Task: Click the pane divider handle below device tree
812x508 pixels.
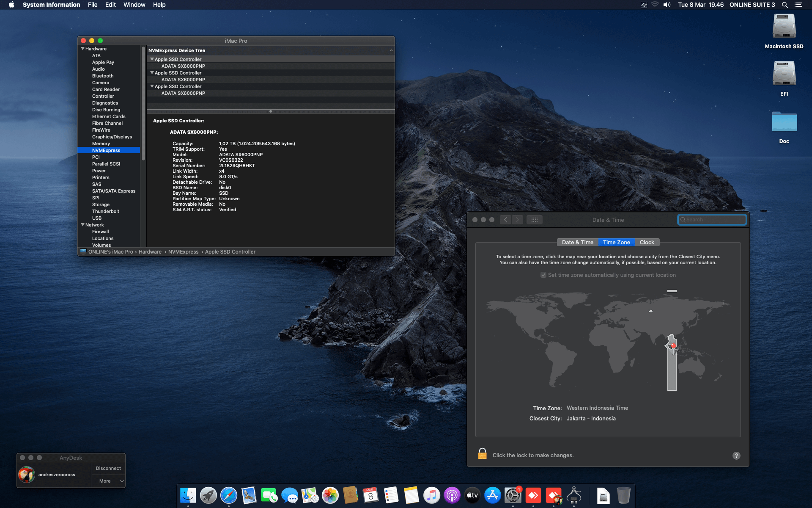Action: [x=271, y=111]
